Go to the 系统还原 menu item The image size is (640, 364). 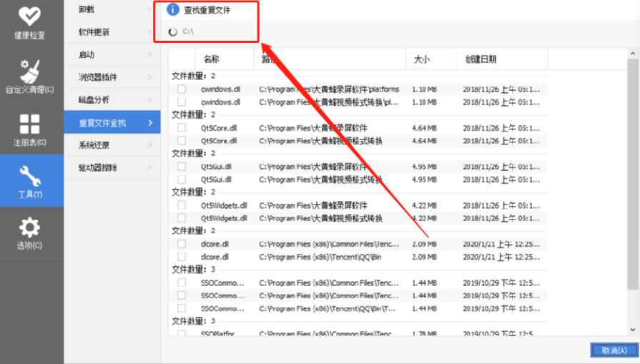click(x=93, y=145)
